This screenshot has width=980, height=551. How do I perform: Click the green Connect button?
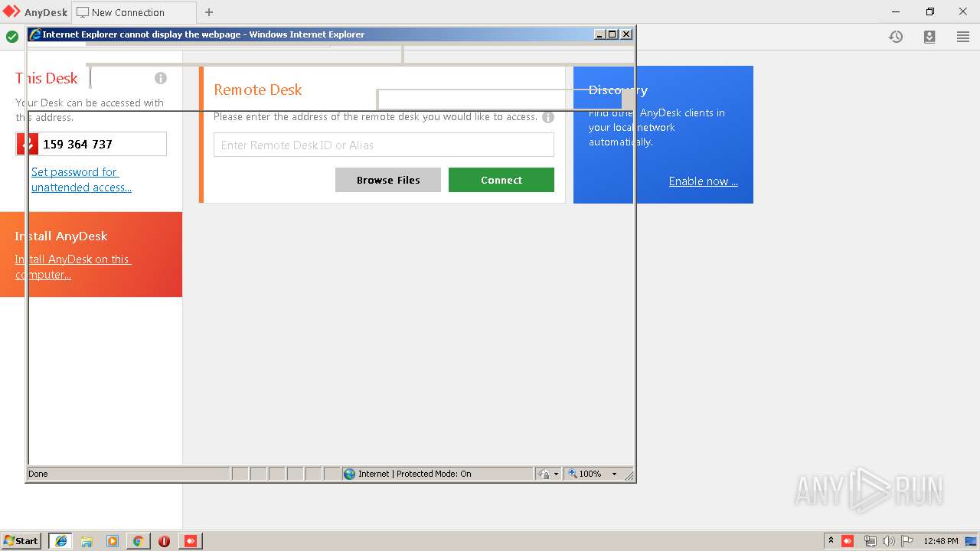point(501,180)
